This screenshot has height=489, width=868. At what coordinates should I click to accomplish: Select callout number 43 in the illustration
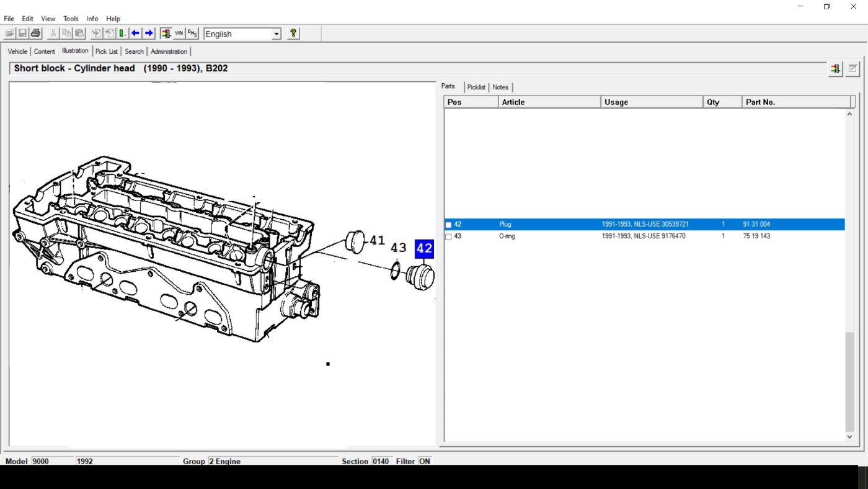[x=398, y=248]
